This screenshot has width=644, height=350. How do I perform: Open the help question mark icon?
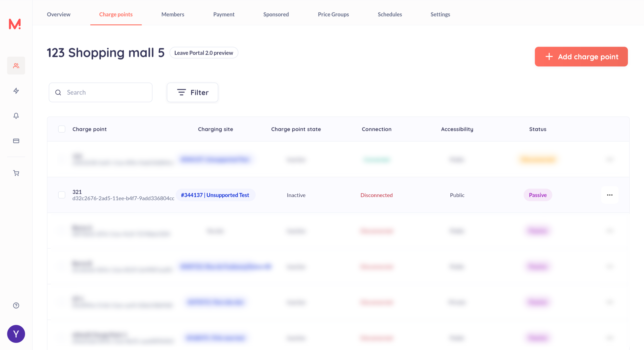pos(16,305)
